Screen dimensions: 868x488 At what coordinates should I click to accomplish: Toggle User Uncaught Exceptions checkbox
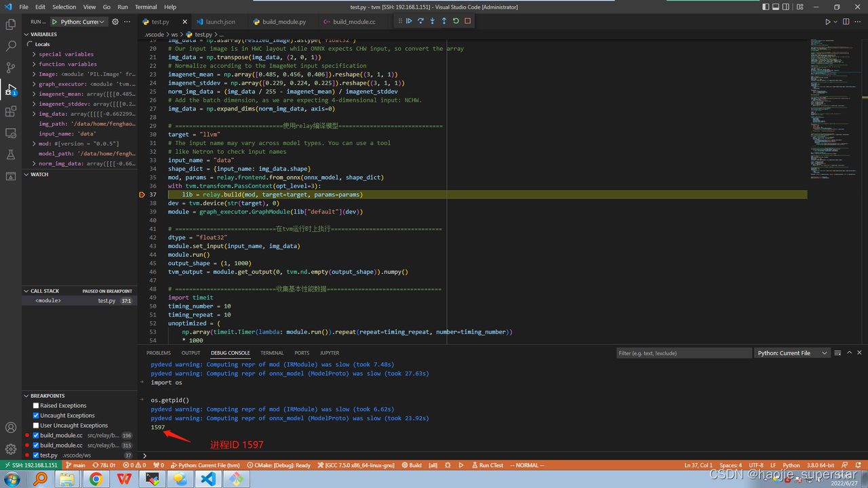click(x=36, y=426)
